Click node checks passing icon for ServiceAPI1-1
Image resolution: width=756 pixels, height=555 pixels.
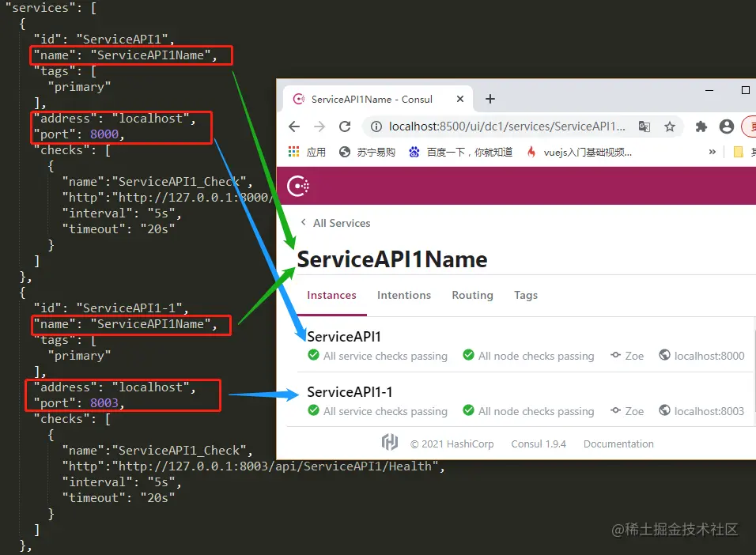click(x=468, y=410)
